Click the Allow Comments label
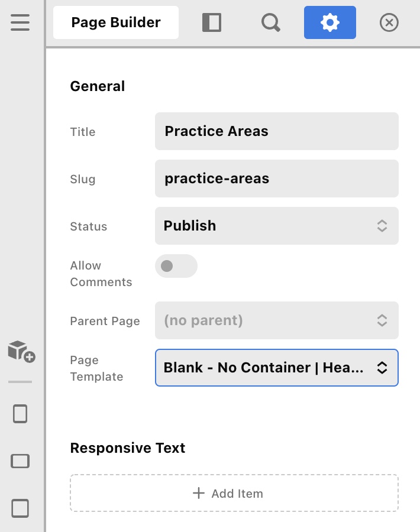 (101, 274)
